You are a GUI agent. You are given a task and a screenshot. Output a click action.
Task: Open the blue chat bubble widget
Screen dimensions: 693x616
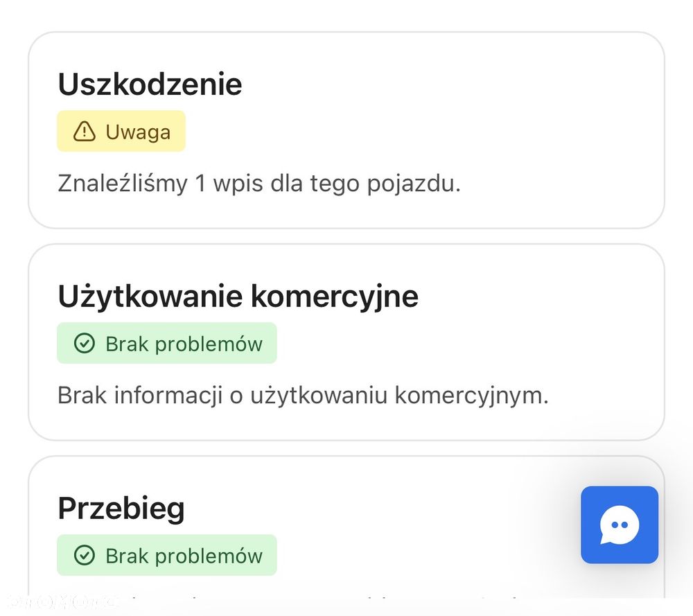(619, 525)
